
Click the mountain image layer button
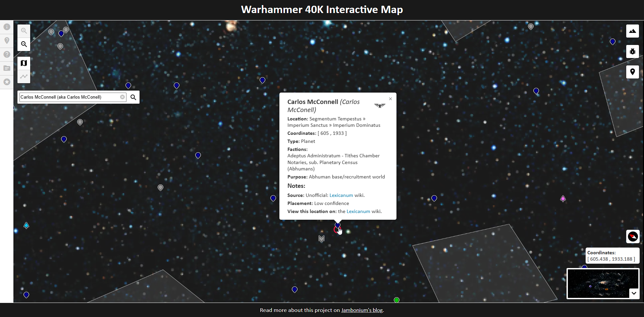point(632,31)
